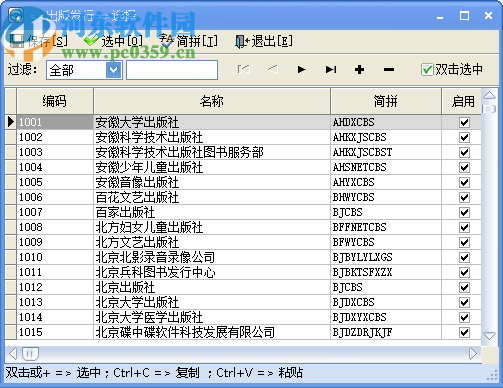Click the 启用 column header
Image resolution: width=503 pixels, height=388 pixels.
point(462,101)
